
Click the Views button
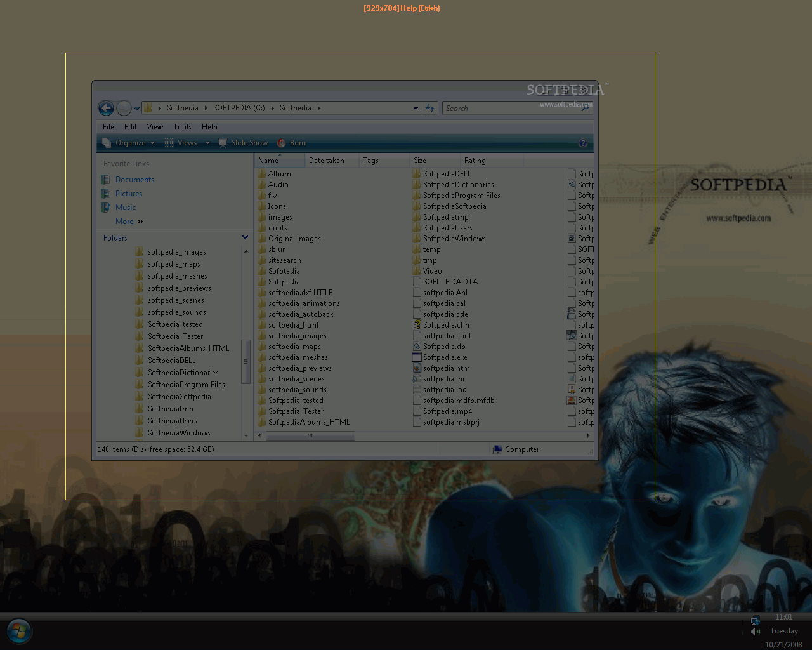(181, 143)
